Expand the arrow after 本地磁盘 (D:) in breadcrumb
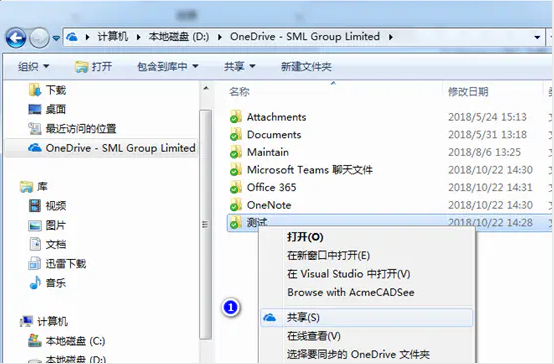This screenshot has width=554, height=364. (x=219, y=37)
